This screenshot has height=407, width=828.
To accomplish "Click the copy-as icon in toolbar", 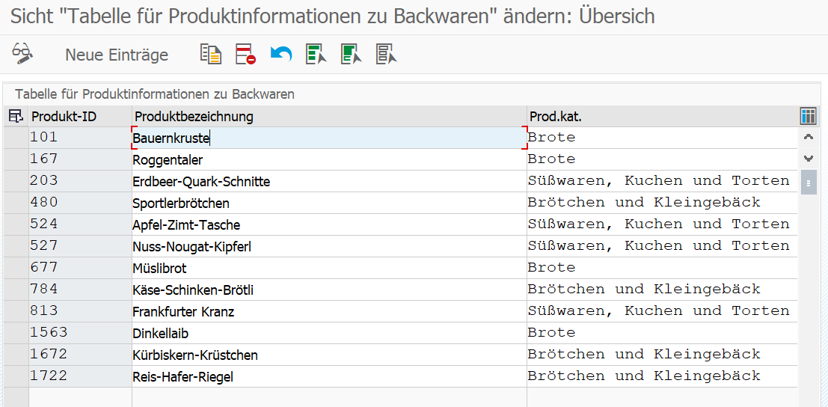I will 211,54.
